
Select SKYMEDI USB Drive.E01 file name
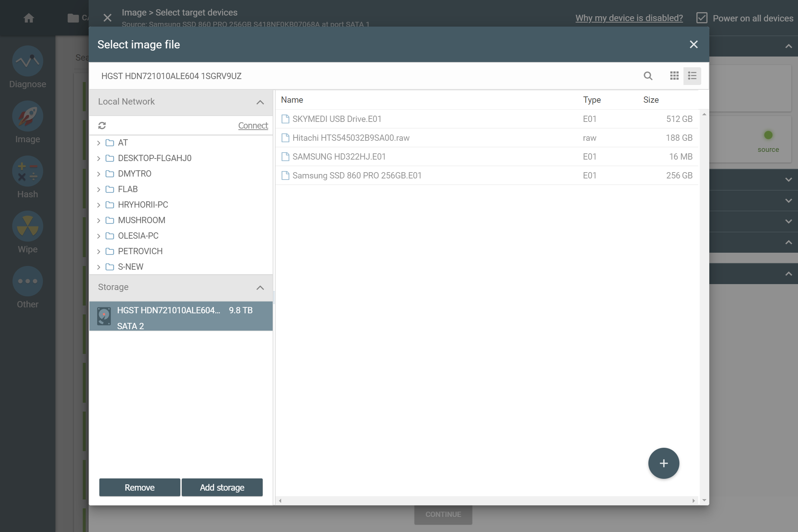coord(337,119)
